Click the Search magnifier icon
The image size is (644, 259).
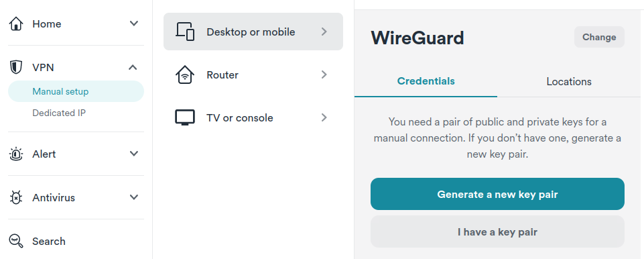[16, 241]
